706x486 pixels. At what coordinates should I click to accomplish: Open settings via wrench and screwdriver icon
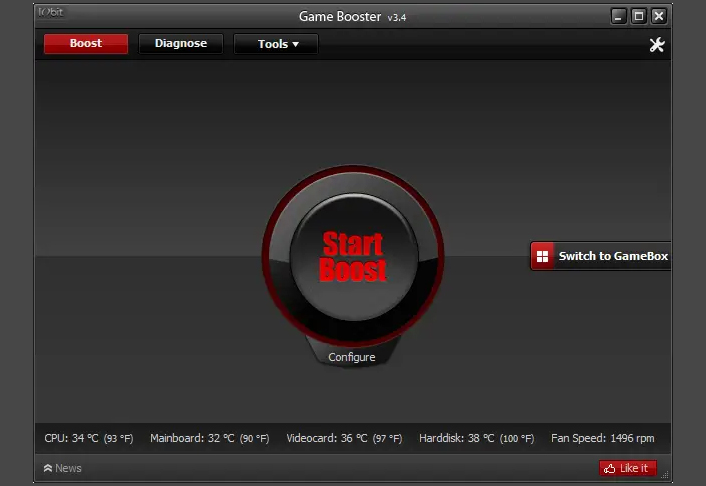(656, 45)
